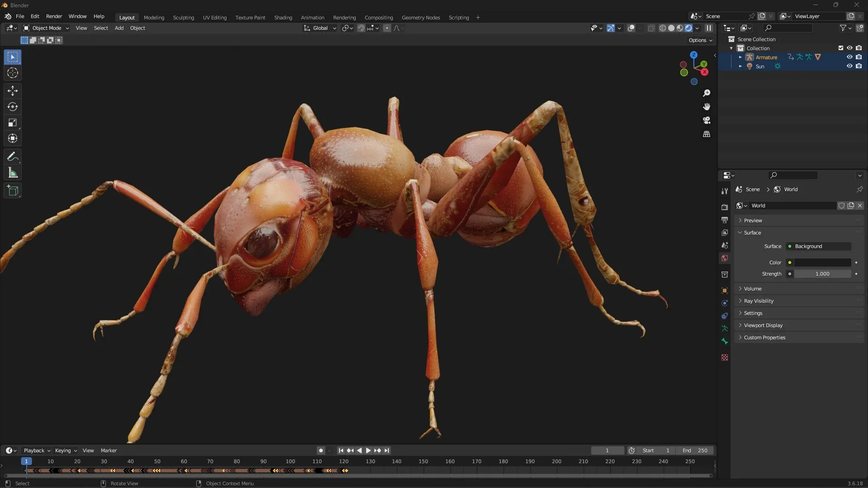This screenshot has width=868, height=488.
Task: Uncheck the Collection exclusion checkbox
Action: [x=840, y=47]
